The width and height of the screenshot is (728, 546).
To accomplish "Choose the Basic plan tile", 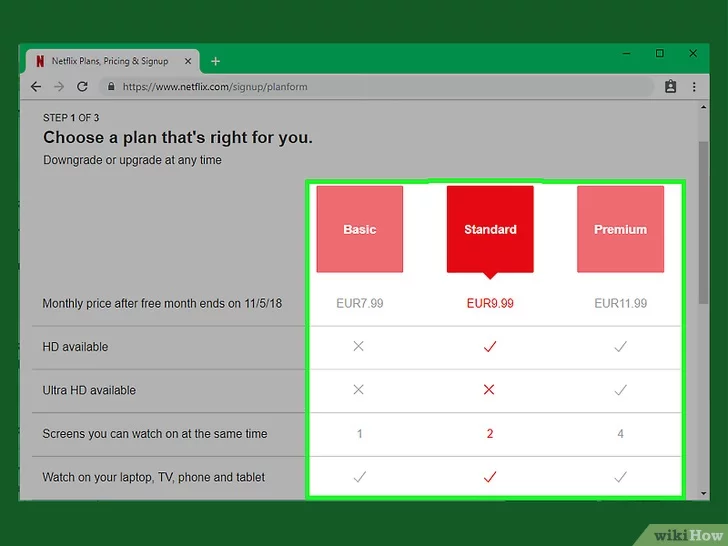I will click(360, 229).
